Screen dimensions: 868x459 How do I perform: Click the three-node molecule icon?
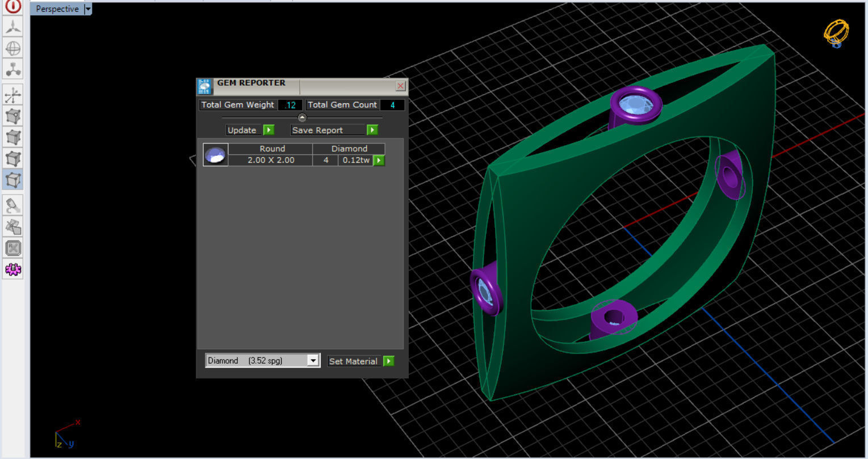tap(13, 69)
